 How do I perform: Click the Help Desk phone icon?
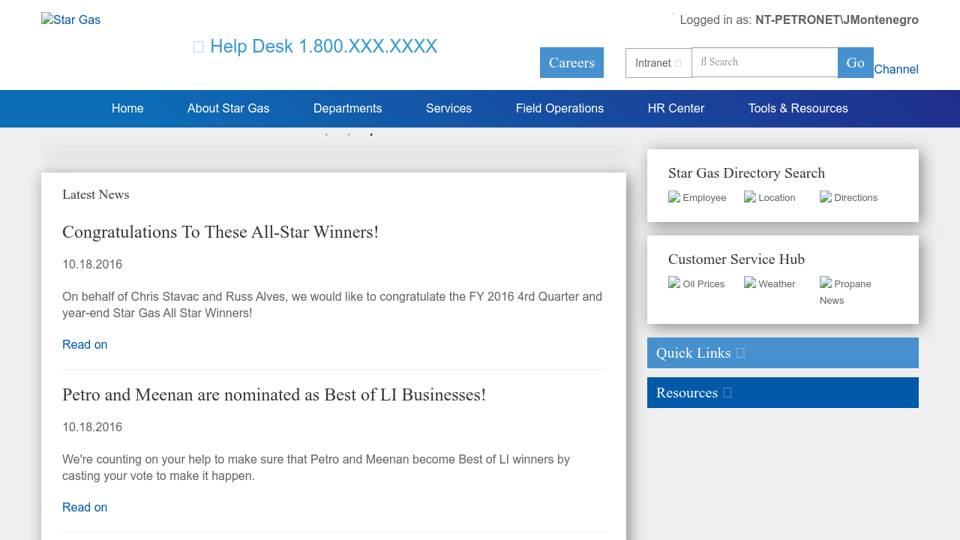pos(198,47)
